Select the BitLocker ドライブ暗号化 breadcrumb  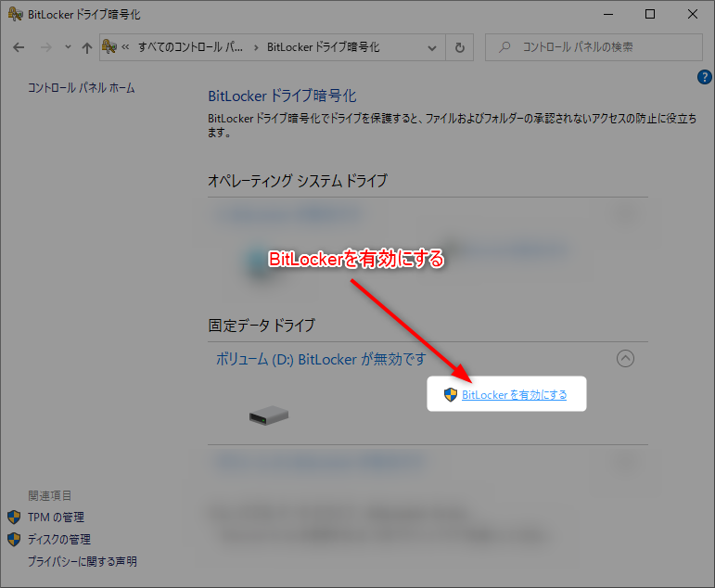[323, 47]
